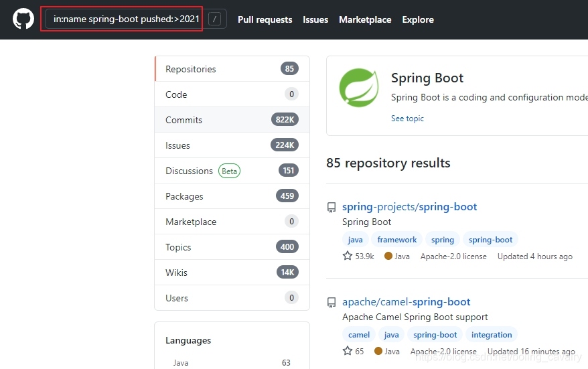Go to Marketplace in the header
Viewport: 588px width, 369px height.
click(365, 19)
